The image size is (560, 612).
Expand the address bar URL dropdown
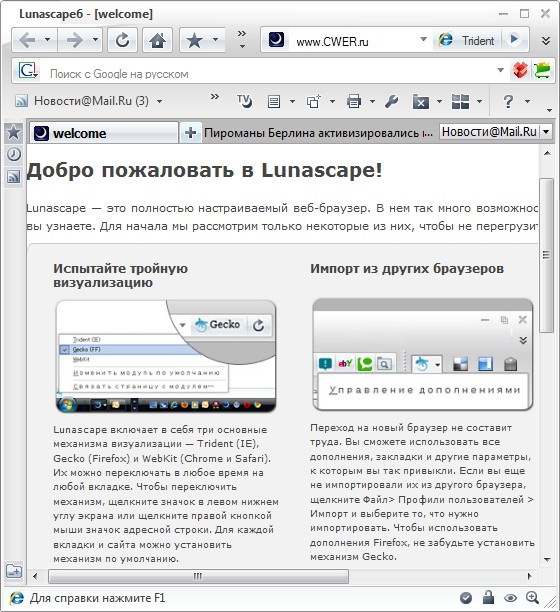[423, 39]
